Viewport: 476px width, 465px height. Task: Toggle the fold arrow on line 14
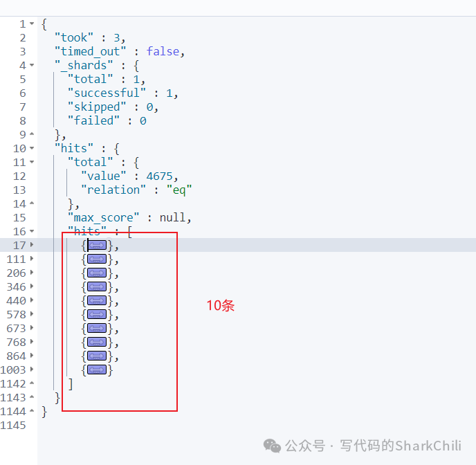(x=32, y=203)
